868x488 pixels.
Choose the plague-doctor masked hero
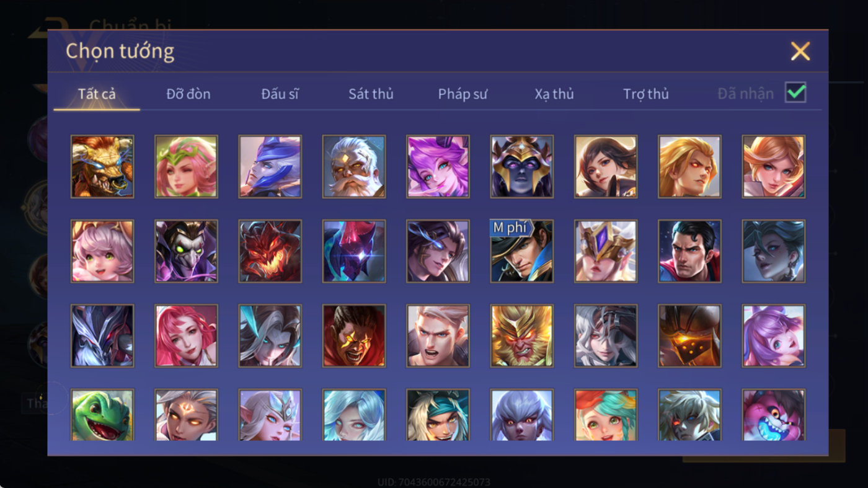[186, 251]
